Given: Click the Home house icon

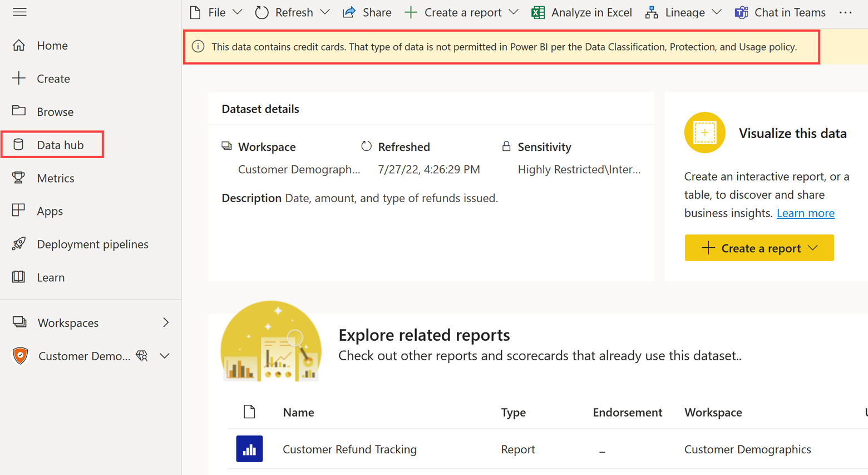Looking at the screenshot, I should coord(19,45).
